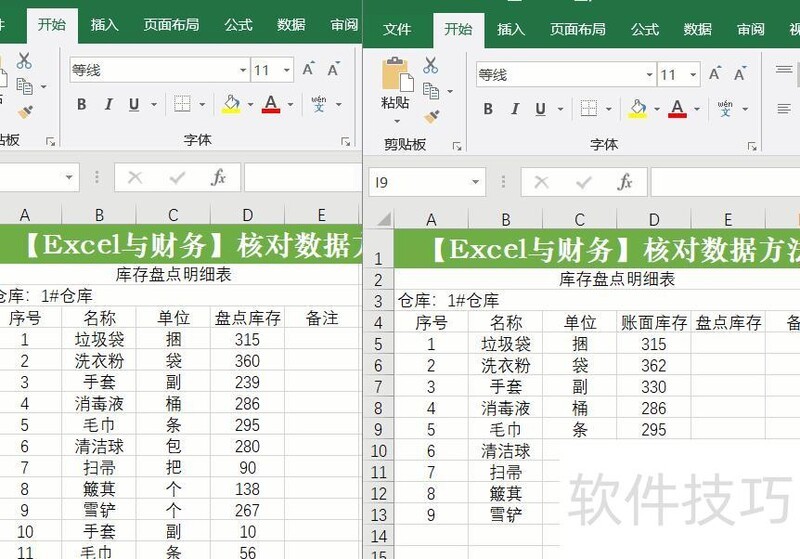Click the red font color button in left window
This screenshot has width=800, height=559.
[271, 104]
